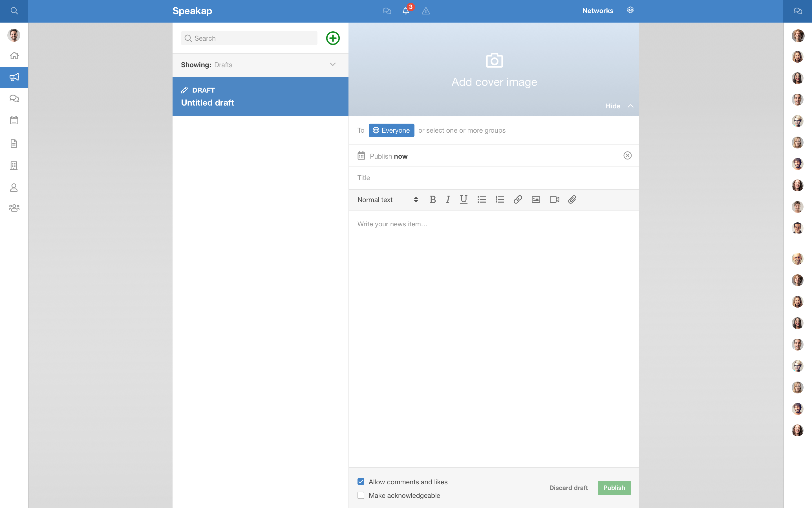This screenshot has width=812, height=508.
Task: Open your profile avatar in left sidebar
Action: [x=14, y=35]
